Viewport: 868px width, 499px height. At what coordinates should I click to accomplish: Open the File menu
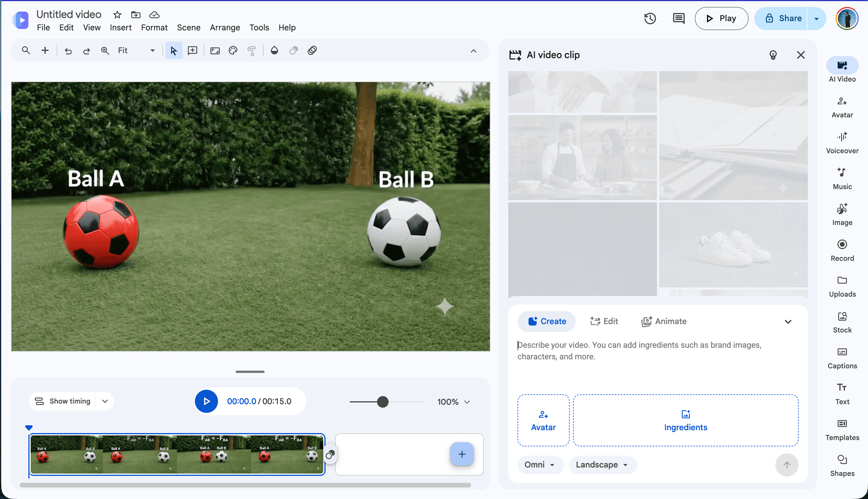click(43, 27)
